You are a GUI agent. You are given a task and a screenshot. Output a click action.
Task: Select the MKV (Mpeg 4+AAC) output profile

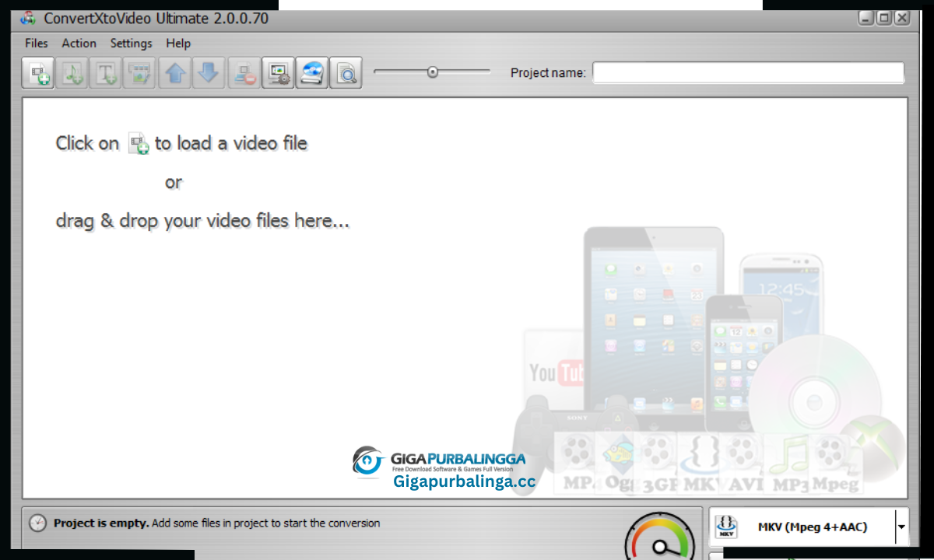pos(813,527)
